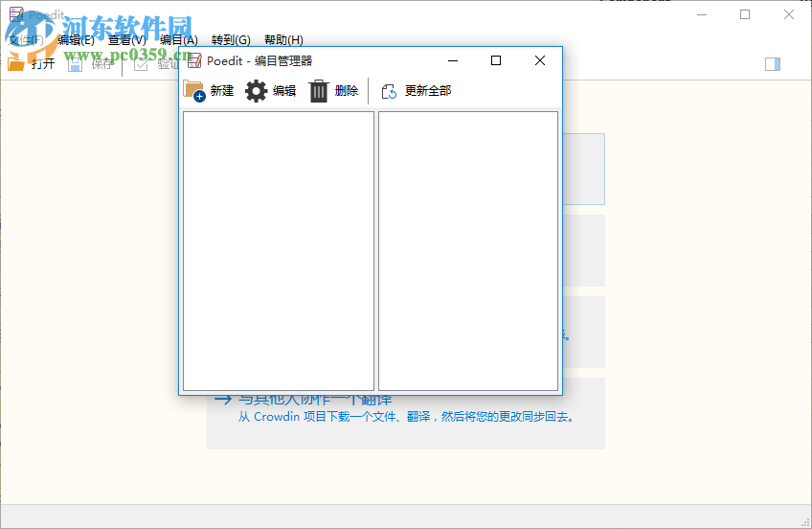Click the left project list pane in catalog manager
812x529 pixels.
click(279, 251)
